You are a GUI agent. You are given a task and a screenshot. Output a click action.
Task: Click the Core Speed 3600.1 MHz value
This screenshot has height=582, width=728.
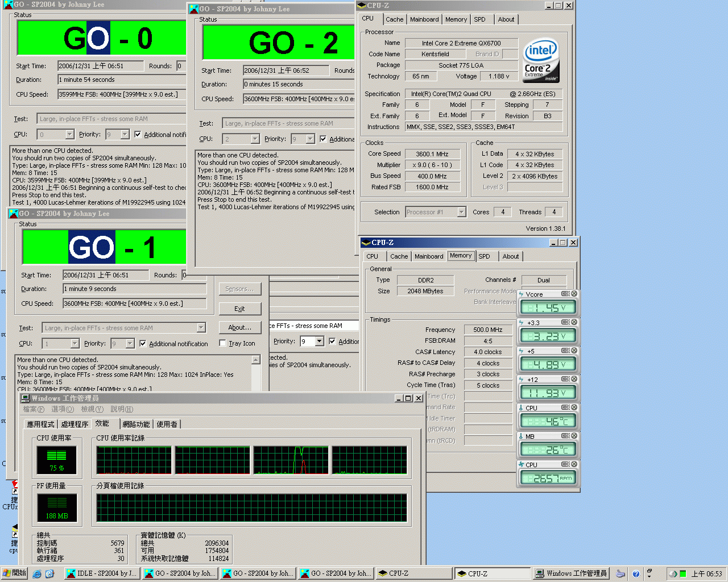coord(432,154)
